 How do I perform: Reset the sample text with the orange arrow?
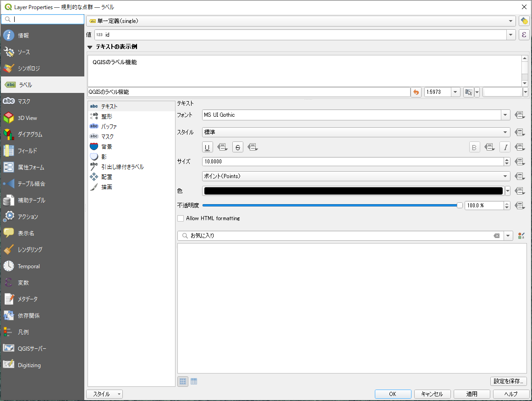[x=416, y=92]
